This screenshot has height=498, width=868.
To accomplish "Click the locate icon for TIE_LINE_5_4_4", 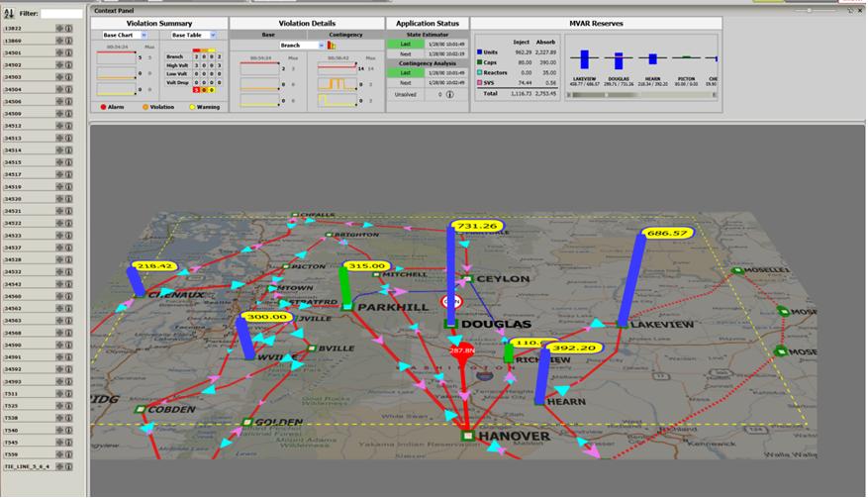I will pyautogui.click(x=59, y=465).
